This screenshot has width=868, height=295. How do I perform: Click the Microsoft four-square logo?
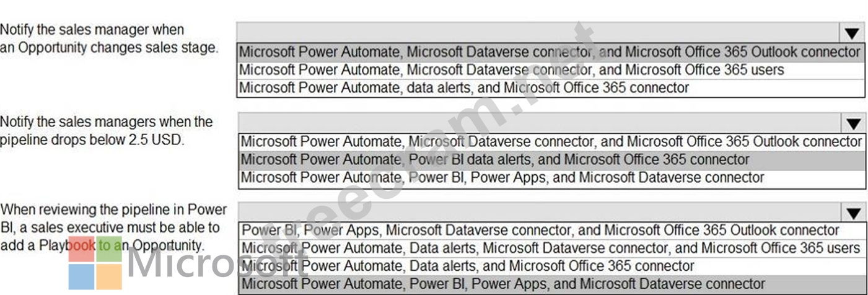[95, 263]
